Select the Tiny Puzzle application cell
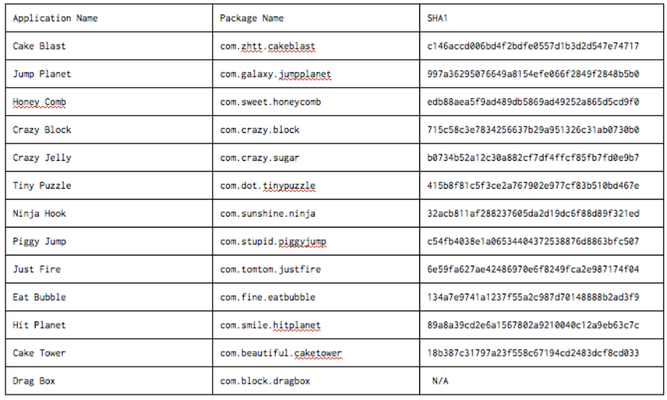This screenshot has width=667, height=400. [x=109, y=186]
